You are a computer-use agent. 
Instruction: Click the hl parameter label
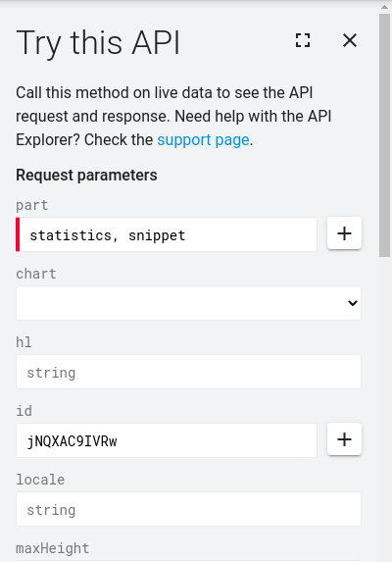pos(24,342)
